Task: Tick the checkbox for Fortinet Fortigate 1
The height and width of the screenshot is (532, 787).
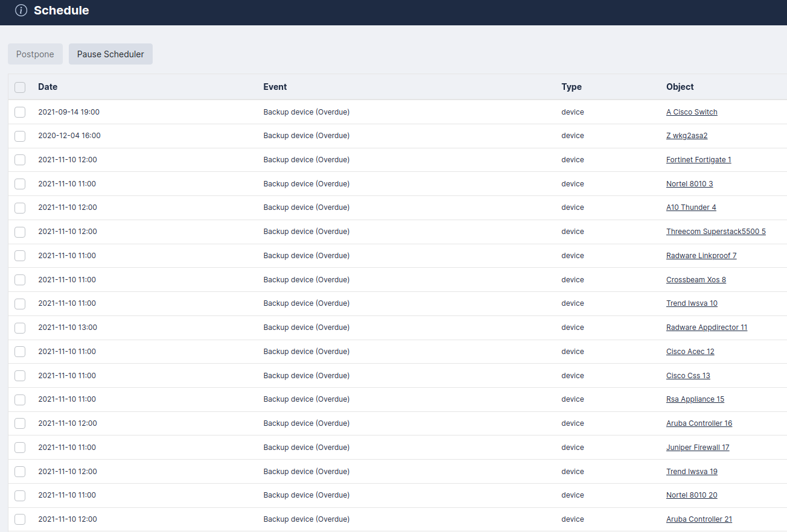Action: (20, 160)
